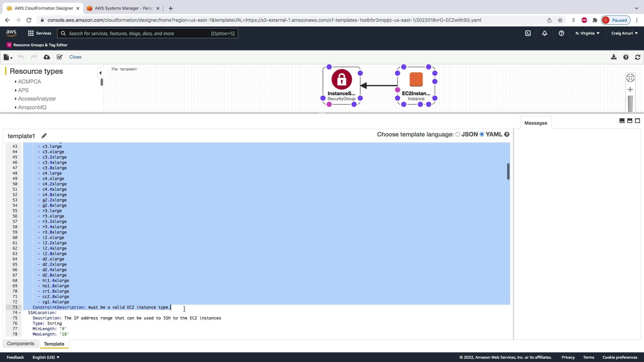Viewport: 644px width, 362px height.
Task: Collapse the Resource types panel arrow
Action: (100, 73)
